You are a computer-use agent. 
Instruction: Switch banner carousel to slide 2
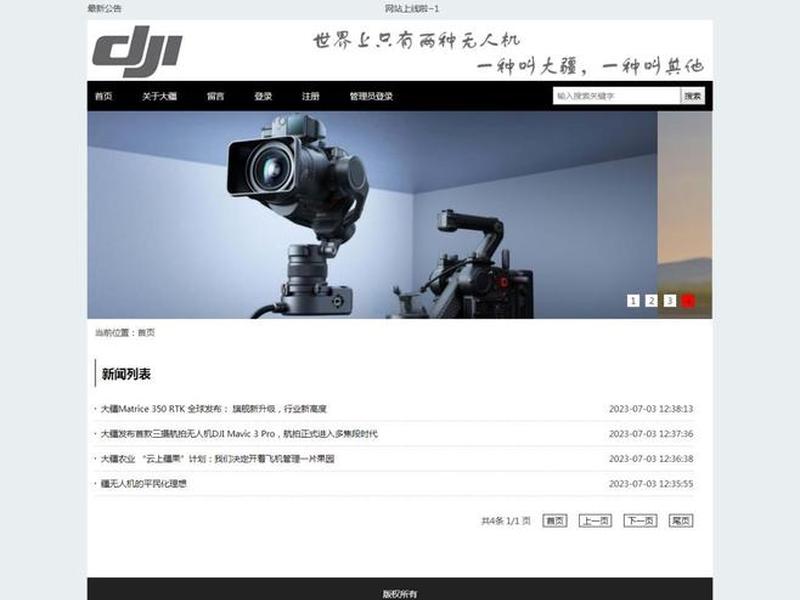(x=652, y=301)
